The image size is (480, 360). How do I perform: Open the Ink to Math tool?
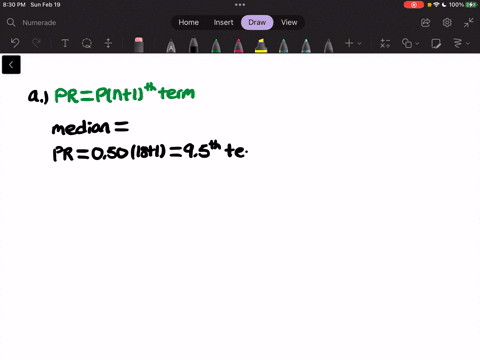[385, 43]
